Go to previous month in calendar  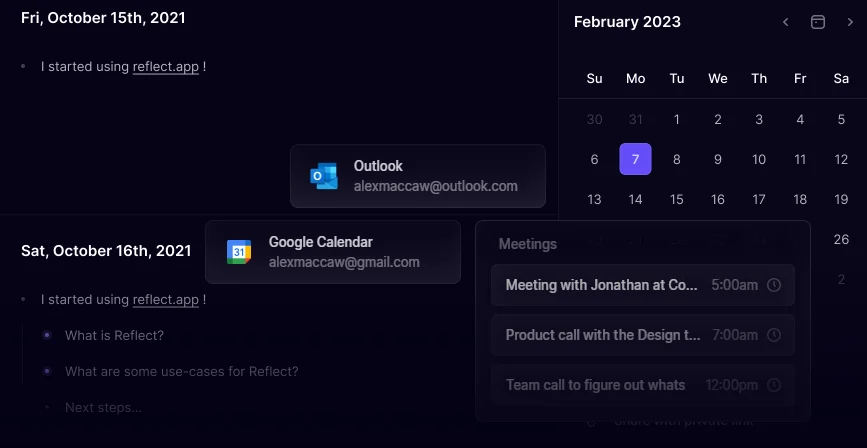pos(786,22)
